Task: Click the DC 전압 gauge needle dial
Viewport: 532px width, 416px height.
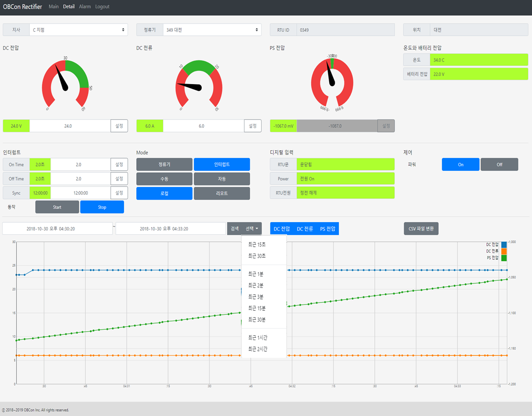Action: (65, 84)
